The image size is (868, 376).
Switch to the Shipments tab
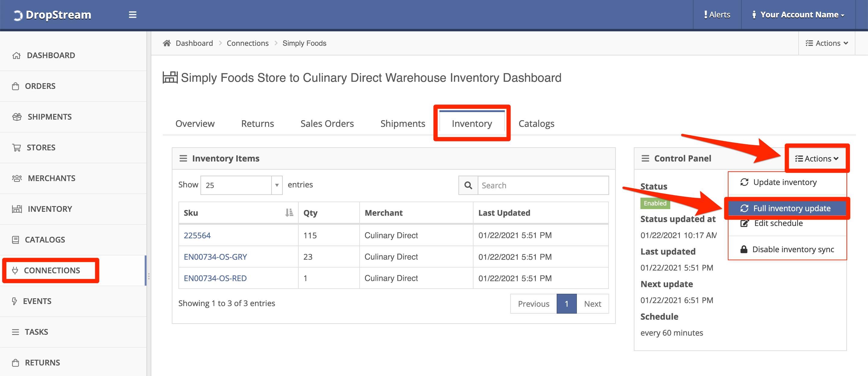point(403,124)
